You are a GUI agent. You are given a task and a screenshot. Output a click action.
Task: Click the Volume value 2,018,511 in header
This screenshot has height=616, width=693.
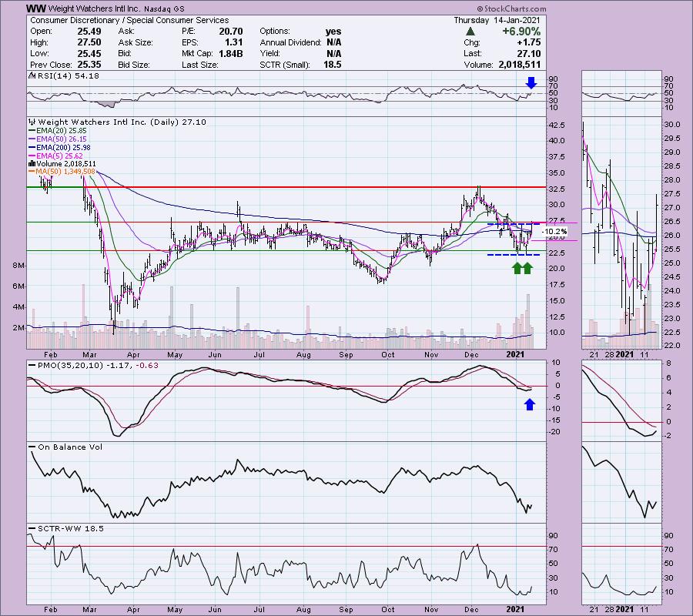(519, 65)
